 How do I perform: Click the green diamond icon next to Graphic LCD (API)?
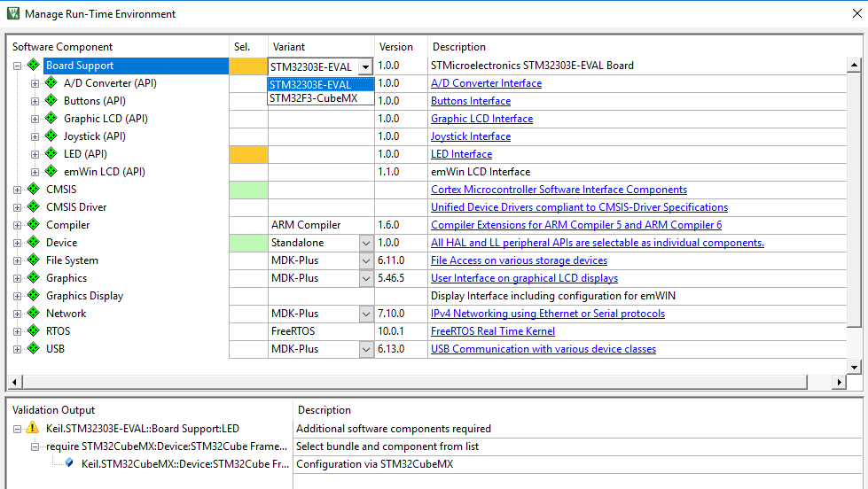click(x=51, y=118)
